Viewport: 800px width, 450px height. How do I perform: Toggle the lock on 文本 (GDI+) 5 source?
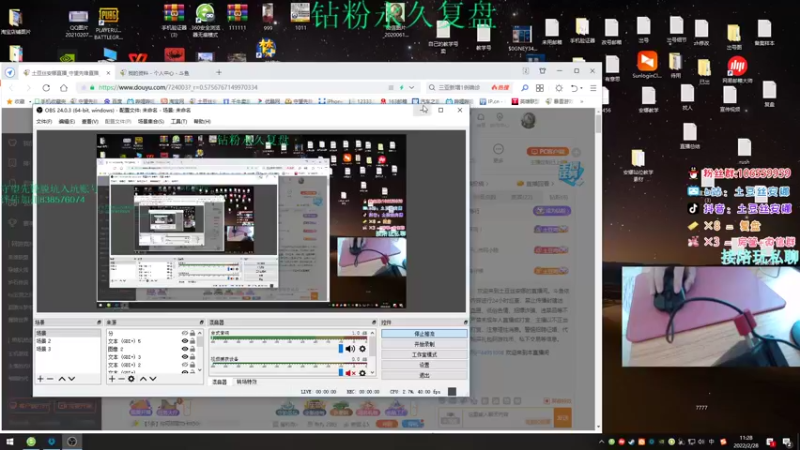192,341
